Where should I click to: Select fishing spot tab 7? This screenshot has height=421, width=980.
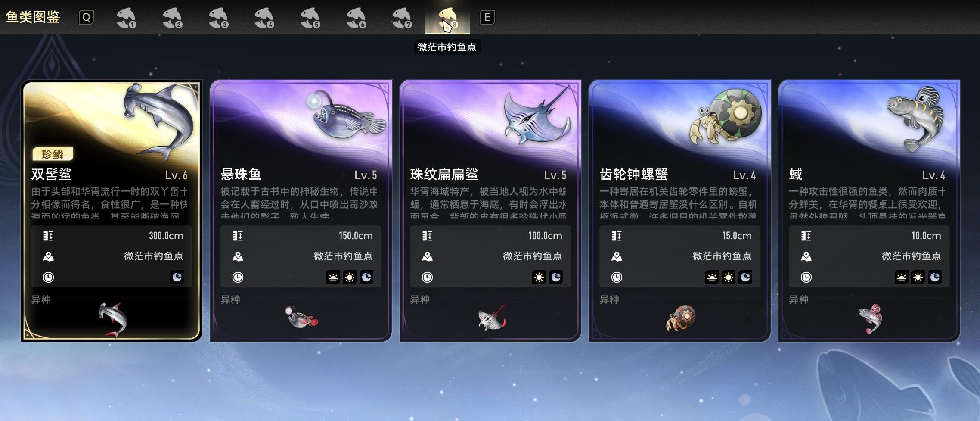pyautogui.click(x=402, y=18)
